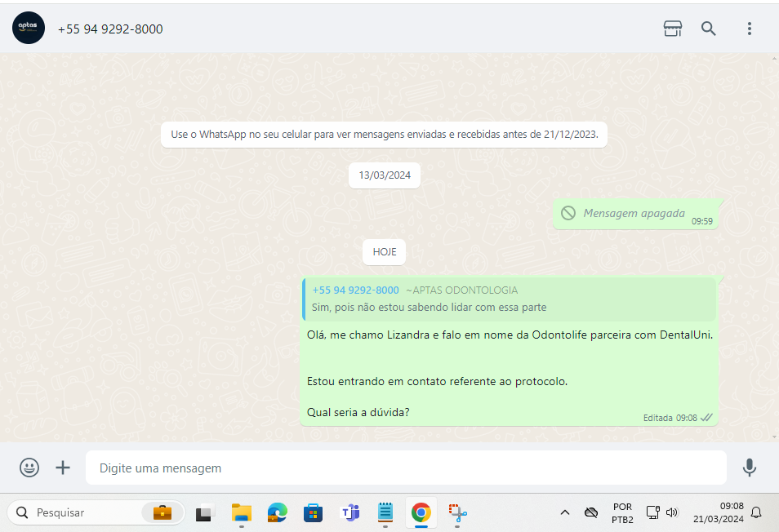Click the double-check read receipt icon
Image resolution: width=779 pixels, height=532 pixels.
pos(706,418)
